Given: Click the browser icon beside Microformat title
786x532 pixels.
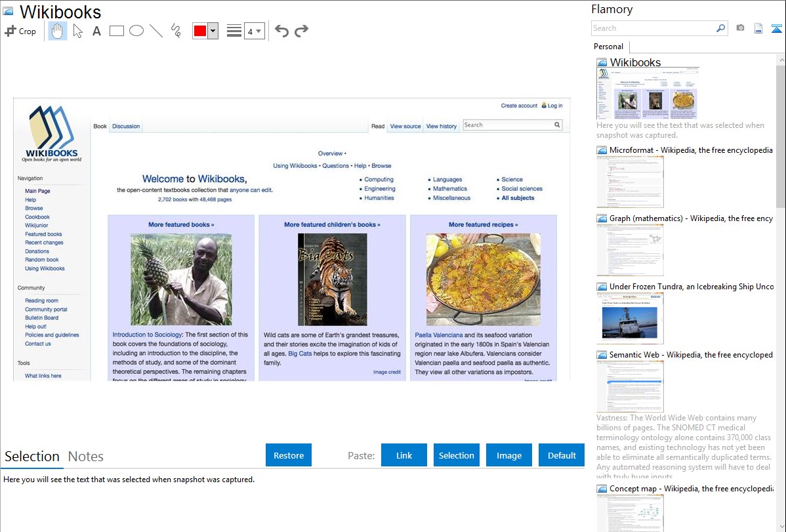Looking at the screenshot, I should 602,150.
